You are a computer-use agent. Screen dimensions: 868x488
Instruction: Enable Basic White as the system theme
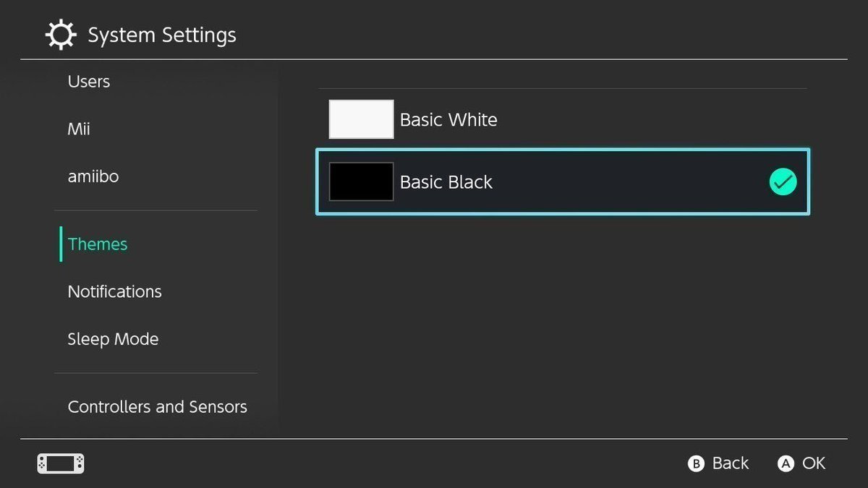448,119
